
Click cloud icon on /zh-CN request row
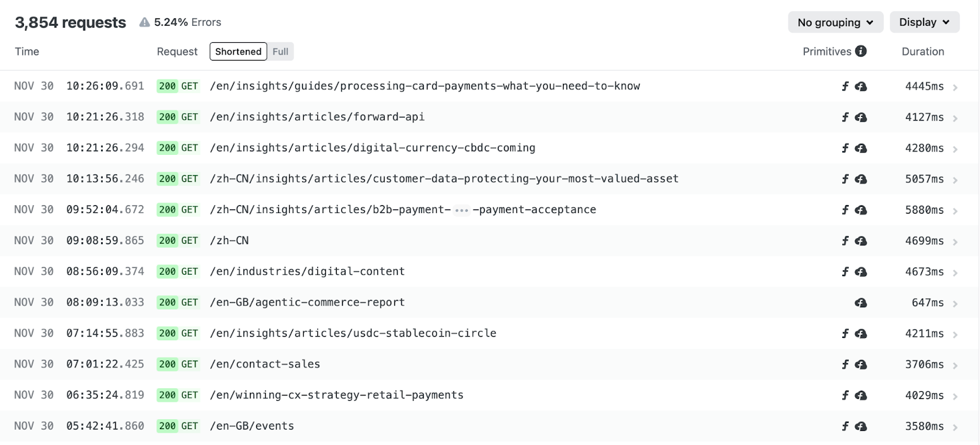(861, 241)
